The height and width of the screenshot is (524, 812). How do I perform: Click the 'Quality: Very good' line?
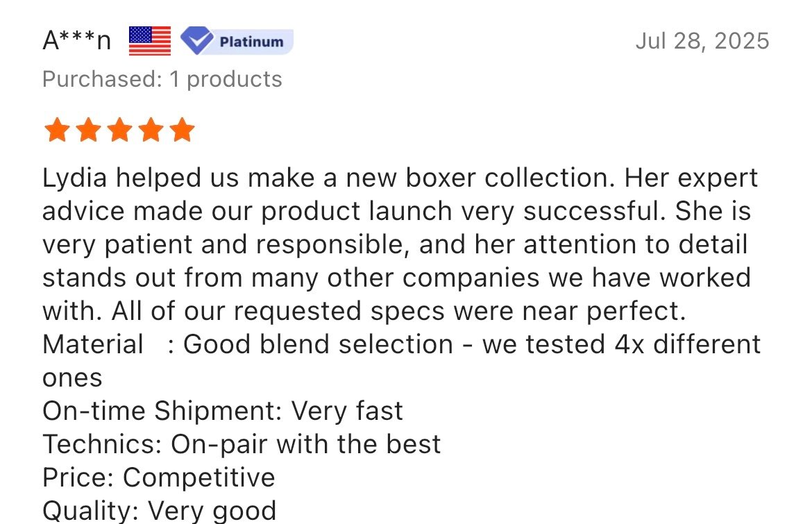pos(159,511)
